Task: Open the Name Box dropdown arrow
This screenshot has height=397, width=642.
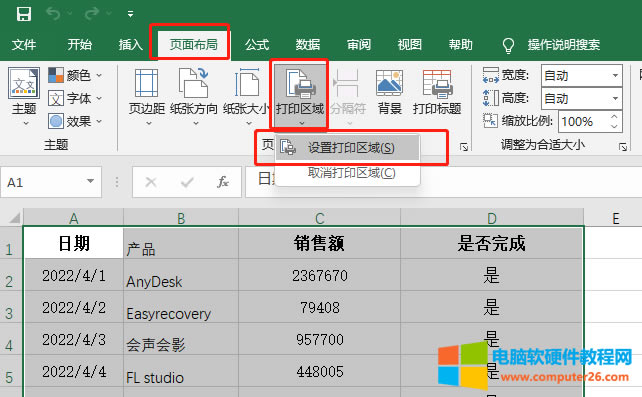Action: [x=90, y=182]
